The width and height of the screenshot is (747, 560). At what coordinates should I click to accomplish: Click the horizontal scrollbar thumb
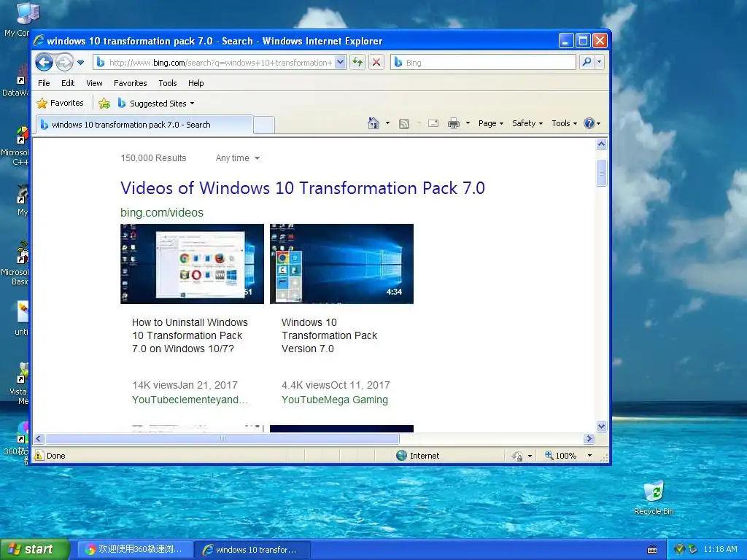tap(222, 438)
